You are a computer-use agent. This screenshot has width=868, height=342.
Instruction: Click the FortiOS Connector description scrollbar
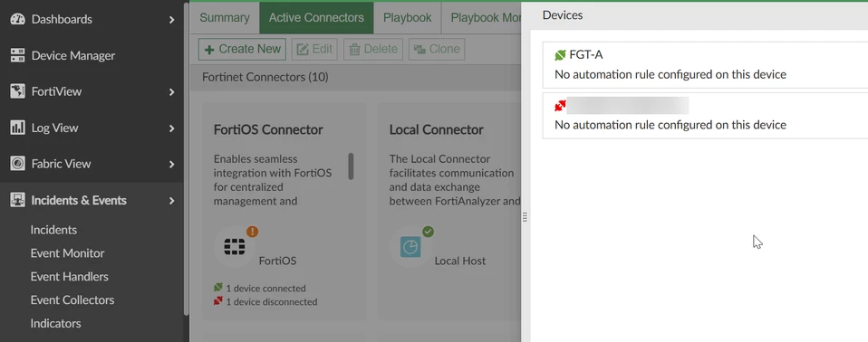coord(351,166)
